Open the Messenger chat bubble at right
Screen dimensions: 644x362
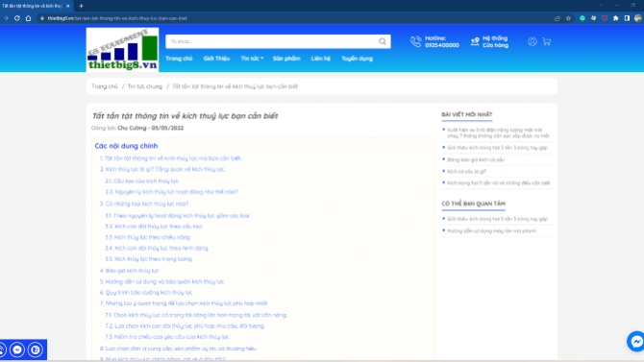(x=635, y=342)
